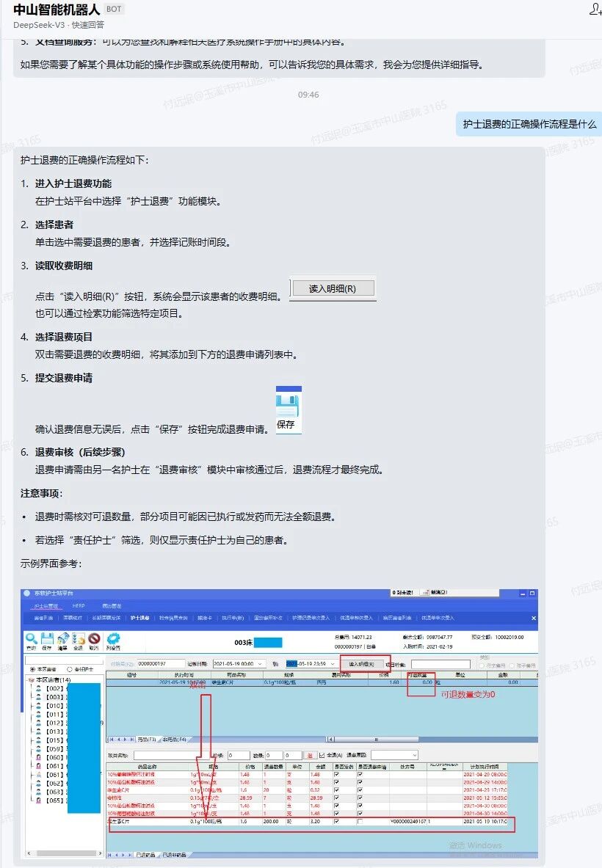Click the 保存 floppy icon in the nurse platform toolbar
The width and height of the screenshot is (602, 868).
coord(47,639)
